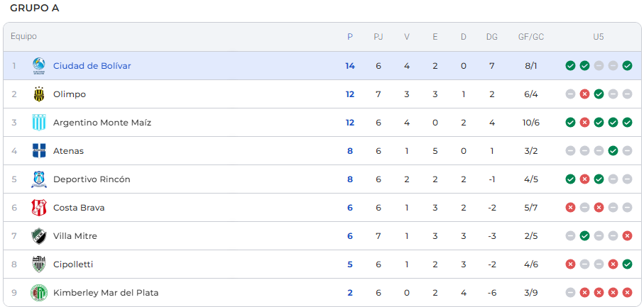
Task: Click the GF/GC column header
Action: [x=531, y=37]
